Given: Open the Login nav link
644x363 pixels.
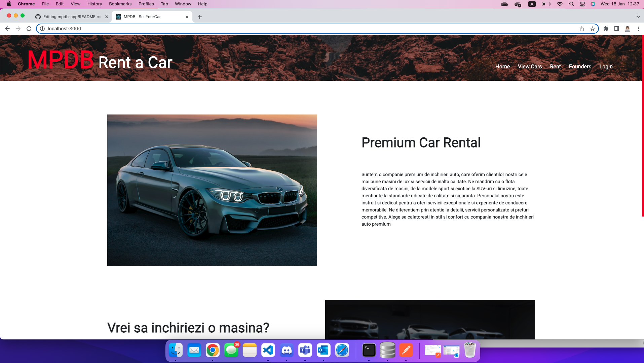Looking at the screenshot, I should [606, 67].
